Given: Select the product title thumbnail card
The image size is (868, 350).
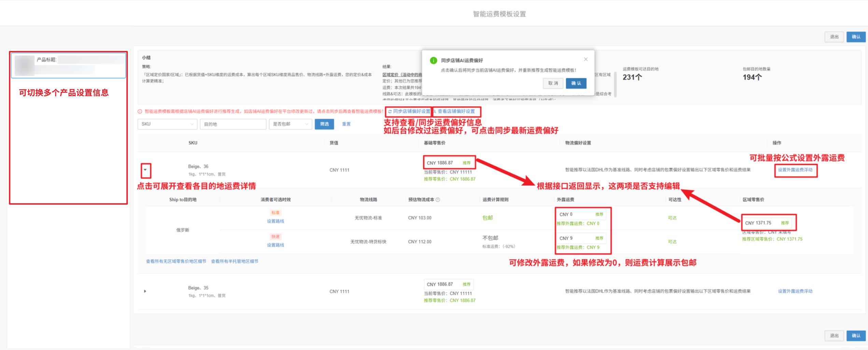Looking at the screenshot, I should click(x=68, y=65).
